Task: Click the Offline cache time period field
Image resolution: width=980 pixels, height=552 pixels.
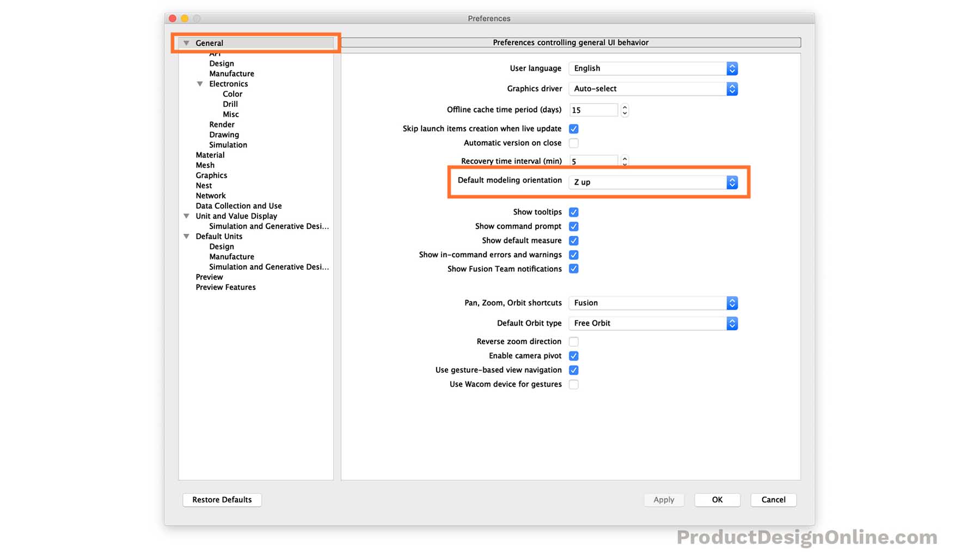Action: [x=593, y=110]
